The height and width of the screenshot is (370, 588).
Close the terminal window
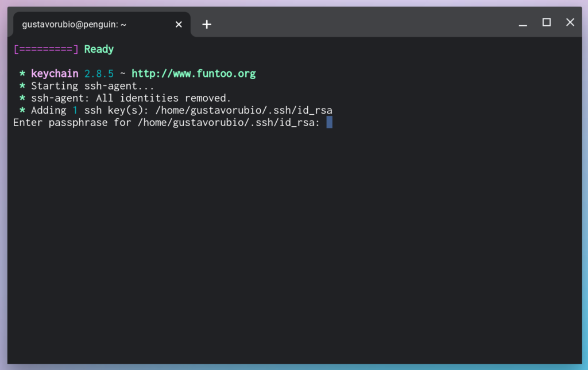point(570,22)
